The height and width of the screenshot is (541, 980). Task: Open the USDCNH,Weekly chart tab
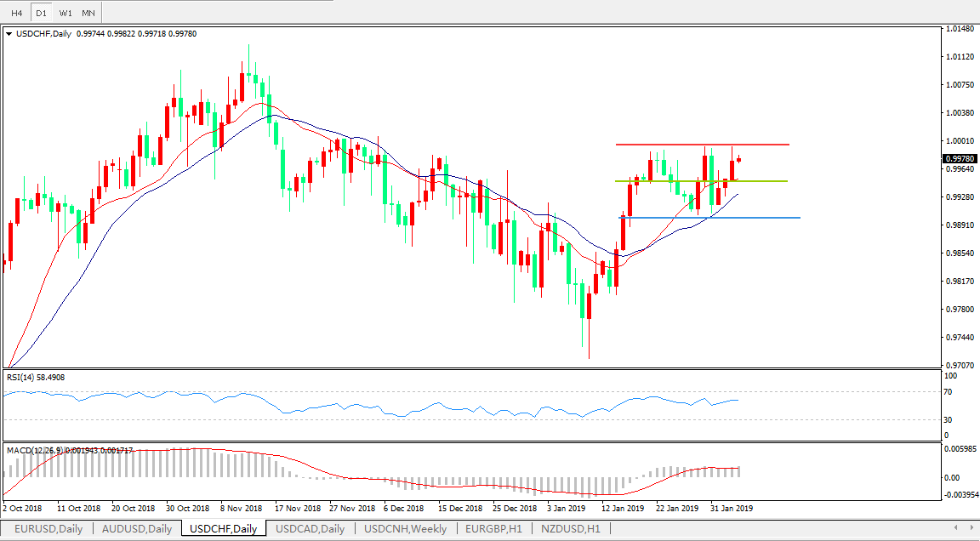click(x=405, y=529)
